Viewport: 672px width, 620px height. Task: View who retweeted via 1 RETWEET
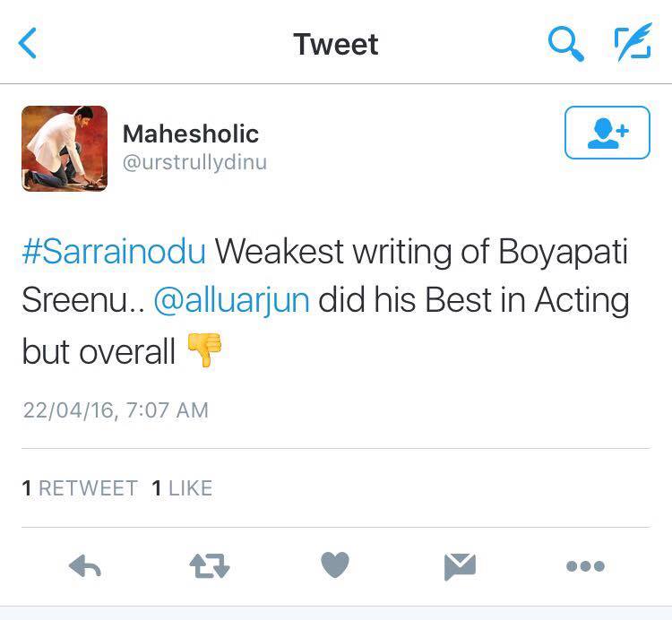click(80, 488)
